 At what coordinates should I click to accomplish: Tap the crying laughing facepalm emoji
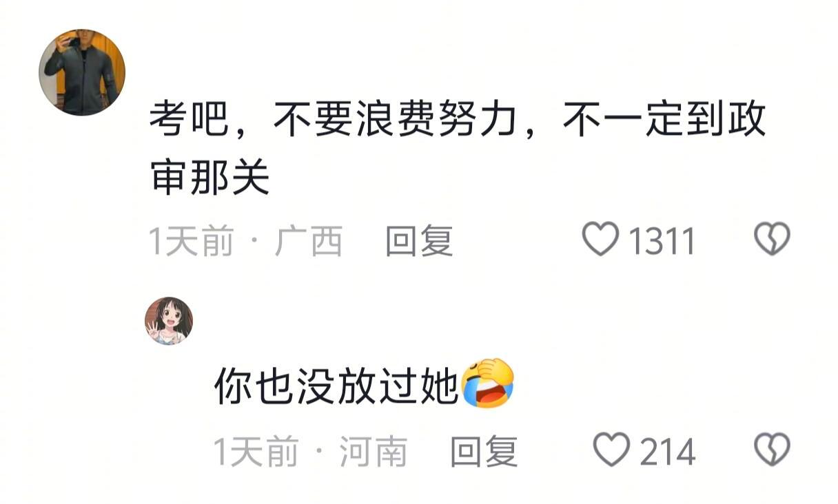pos(488,384)
